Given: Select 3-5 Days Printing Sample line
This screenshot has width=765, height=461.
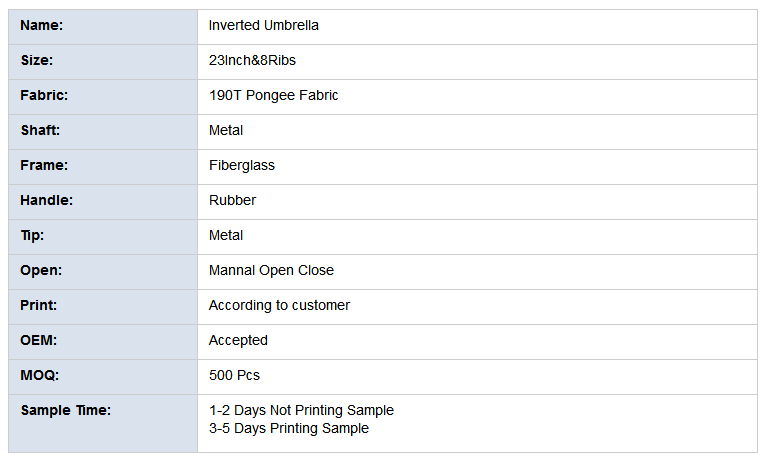Looking at the screenshot, I should click(289, 428).
